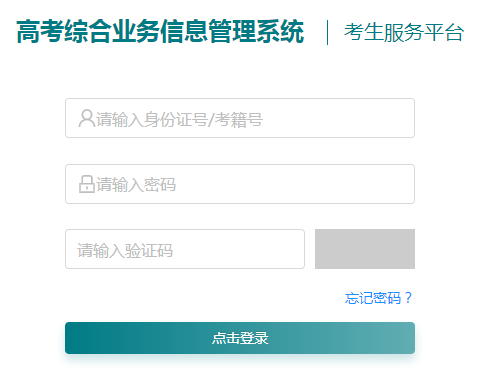Focus the 请输入身份证号/考籍号 input field
The width and height of the screenshot is (479, 369).
point(240,118)
